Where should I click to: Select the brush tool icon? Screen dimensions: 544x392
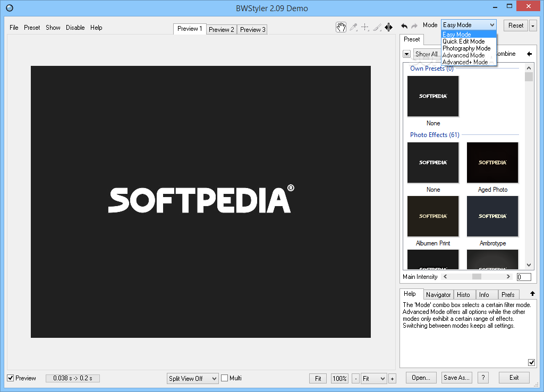(377, 27)
